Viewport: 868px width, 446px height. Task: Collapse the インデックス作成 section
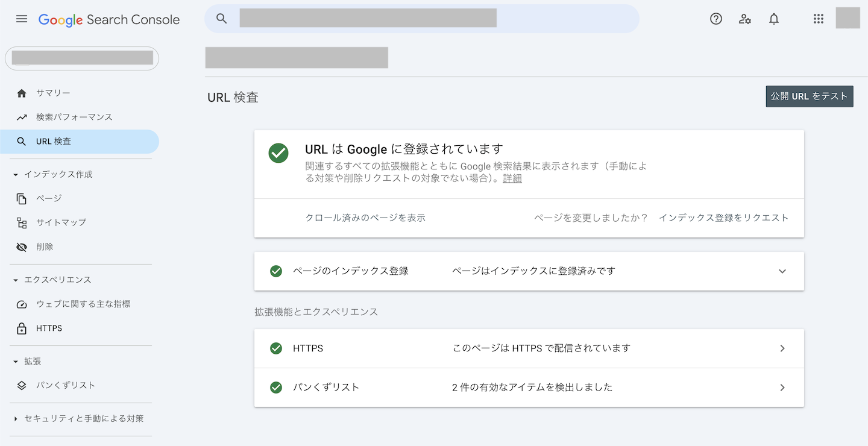16,175
